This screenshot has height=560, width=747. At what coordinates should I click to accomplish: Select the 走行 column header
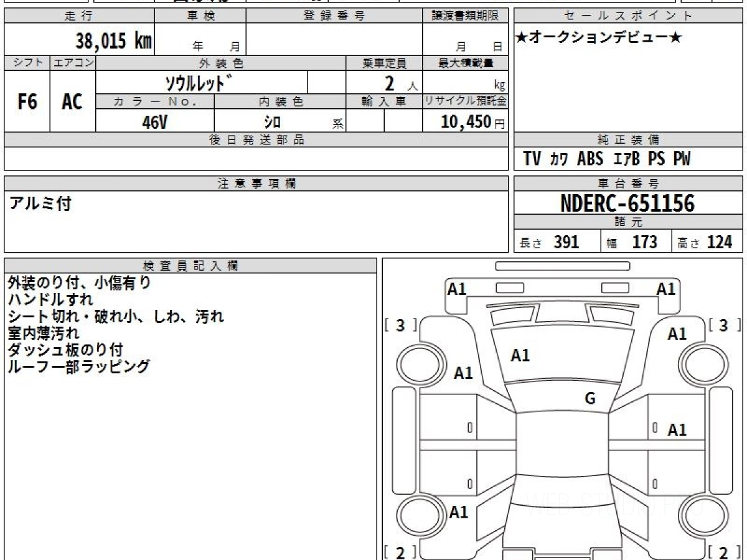tap(79, 16)
